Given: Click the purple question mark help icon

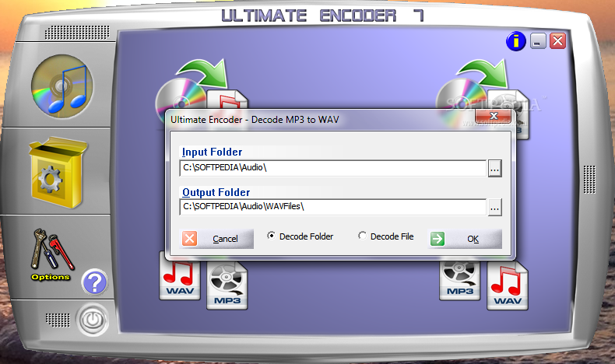Looking at the screenshot, I should pos(94,282).
